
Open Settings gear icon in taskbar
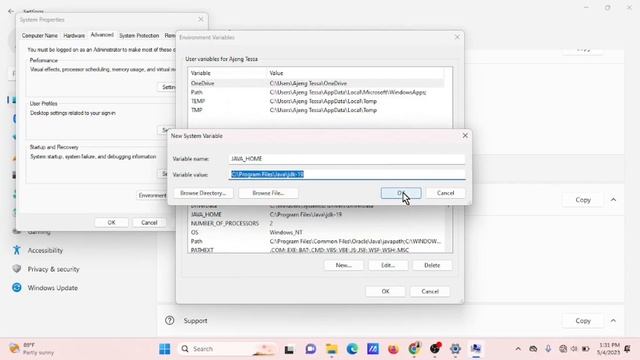(x=455, y=349)
